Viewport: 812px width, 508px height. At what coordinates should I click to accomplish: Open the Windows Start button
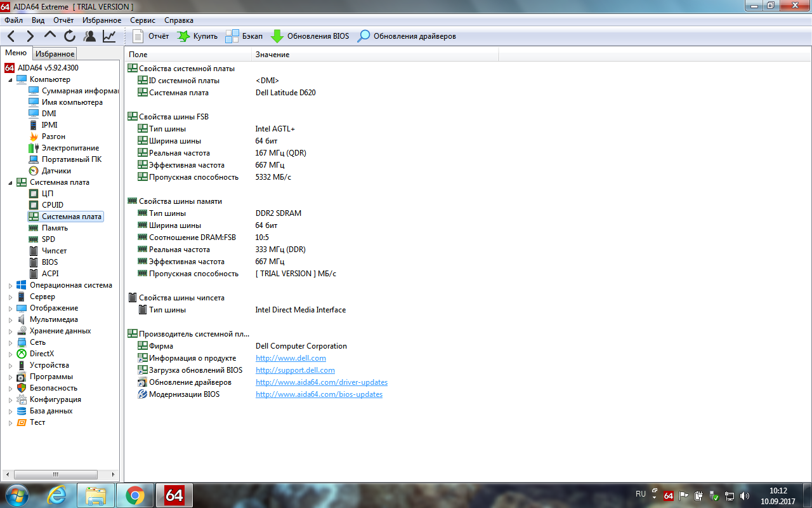pos(16,495)
